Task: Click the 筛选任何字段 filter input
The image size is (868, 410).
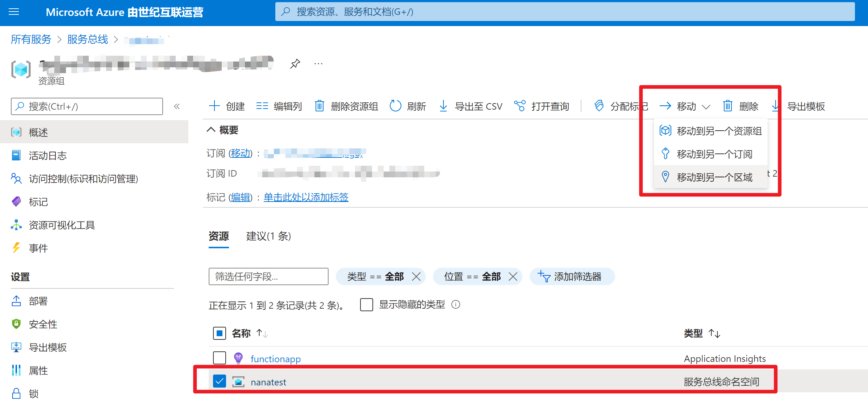Action: pos(268,277)
